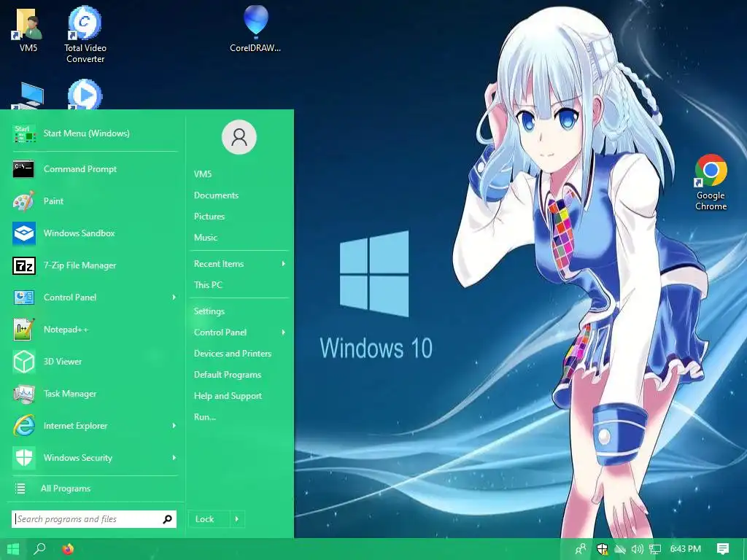Click the network tray icon

click(x=655, y=549)
